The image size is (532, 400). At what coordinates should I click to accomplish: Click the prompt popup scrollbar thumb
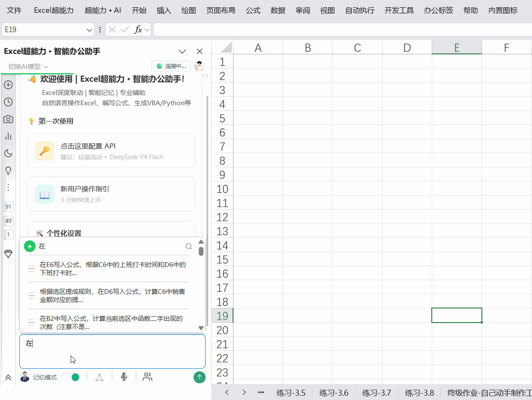[x=201, y=251]
